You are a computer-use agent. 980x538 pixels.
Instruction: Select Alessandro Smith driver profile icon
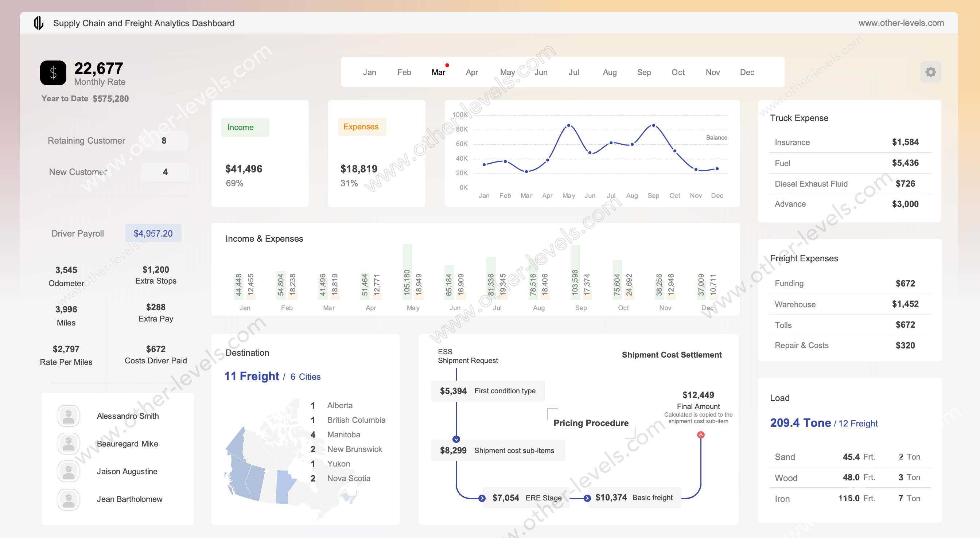67,416
